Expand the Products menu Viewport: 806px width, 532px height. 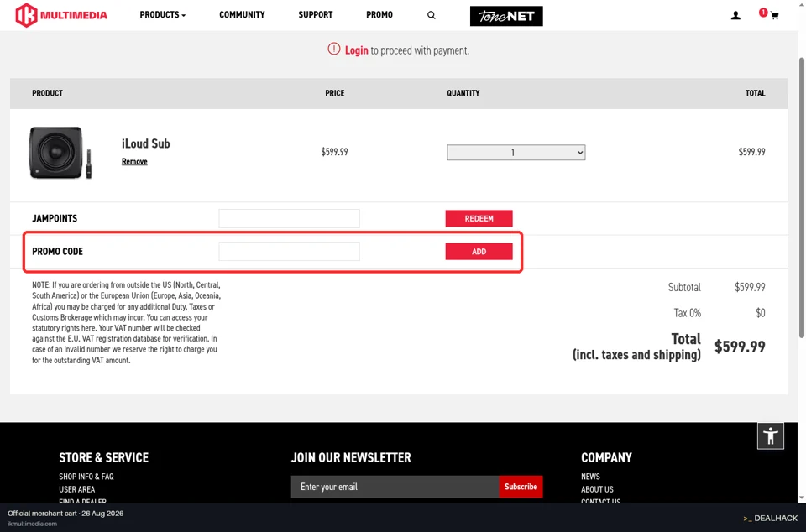[162, 15]
